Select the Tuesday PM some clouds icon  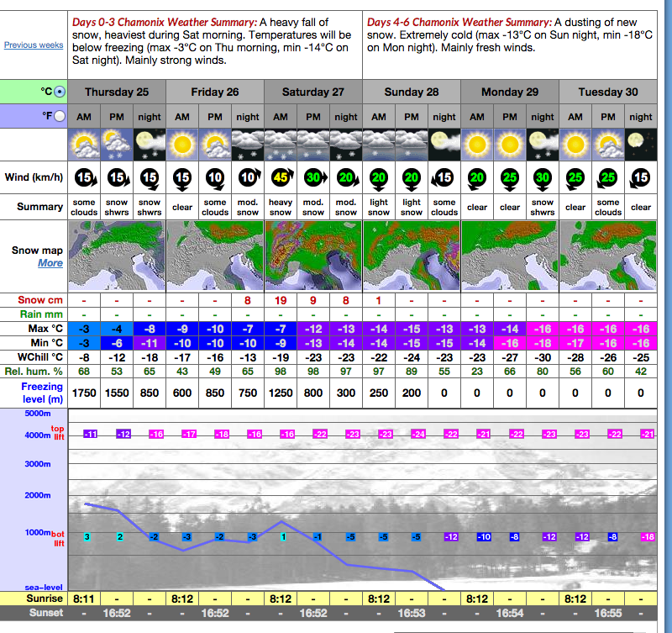(608, 145)
